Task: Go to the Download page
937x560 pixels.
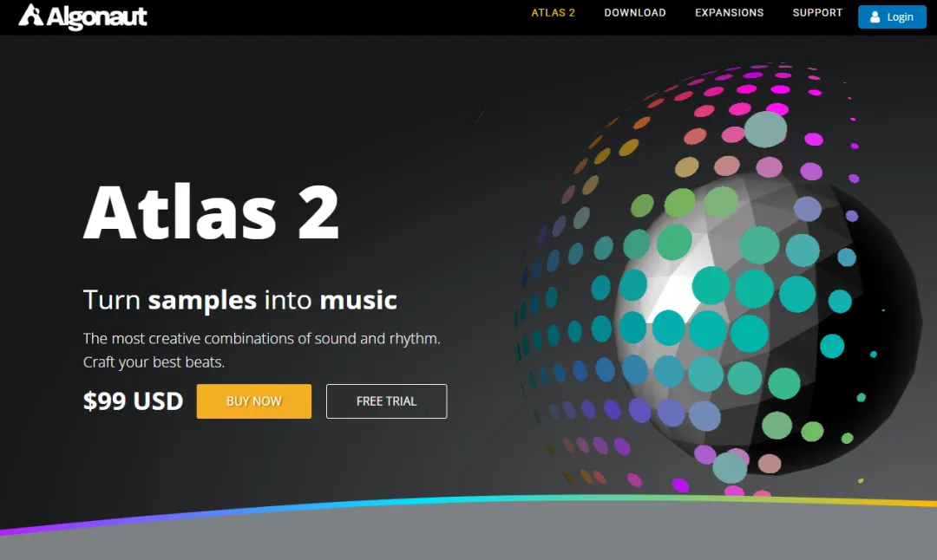Action: click(634, 12)
